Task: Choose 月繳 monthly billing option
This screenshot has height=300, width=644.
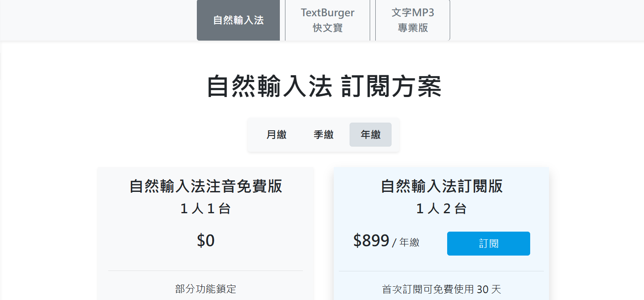Action: click(276, 135)
